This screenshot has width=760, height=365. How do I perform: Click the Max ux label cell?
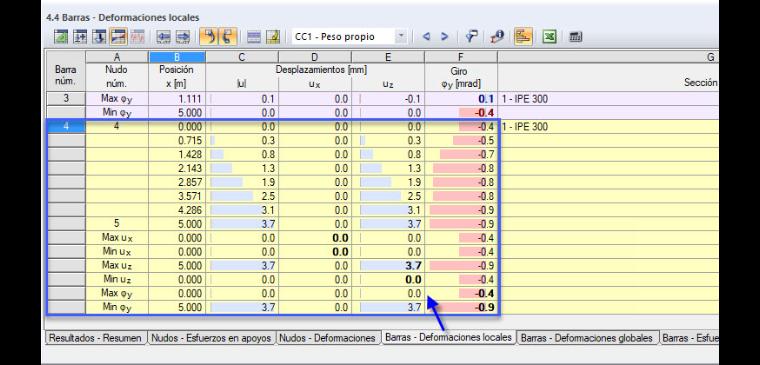point(117,238)
